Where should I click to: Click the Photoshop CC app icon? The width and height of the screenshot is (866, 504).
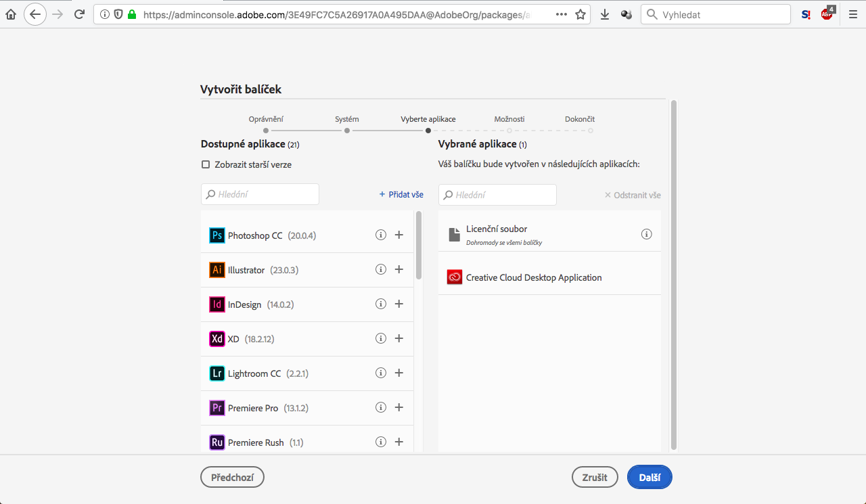point(217,235)
